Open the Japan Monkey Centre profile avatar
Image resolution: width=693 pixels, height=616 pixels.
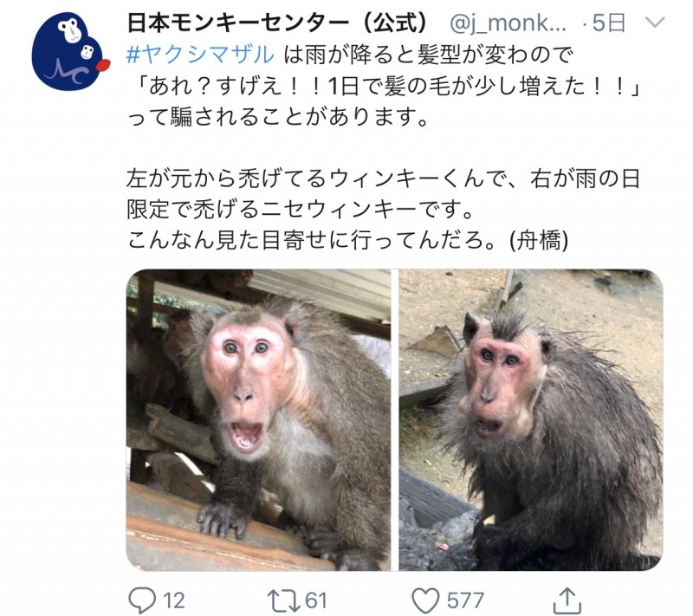point(70,51)
